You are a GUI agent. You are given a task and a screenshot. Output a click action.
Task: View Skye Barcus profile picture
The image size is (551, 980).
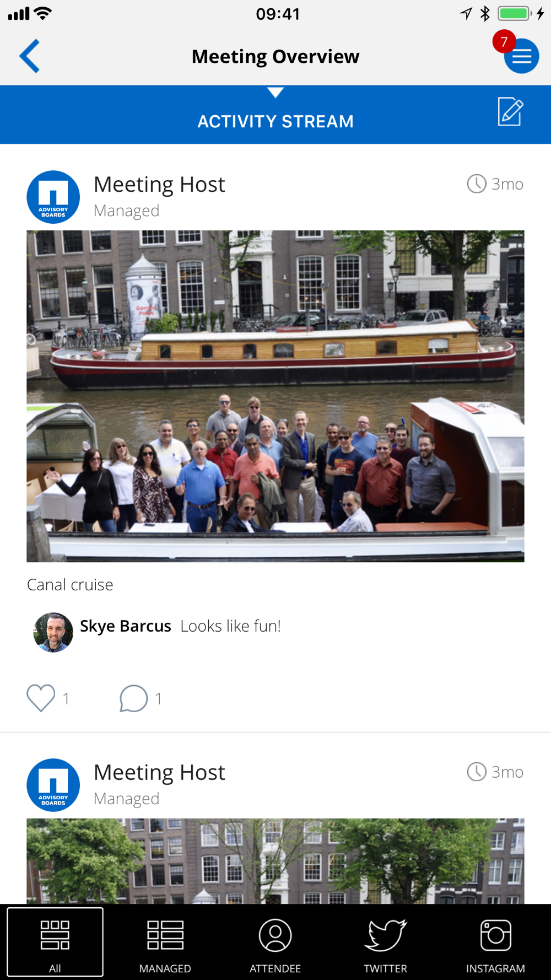(x=53, y=632)
